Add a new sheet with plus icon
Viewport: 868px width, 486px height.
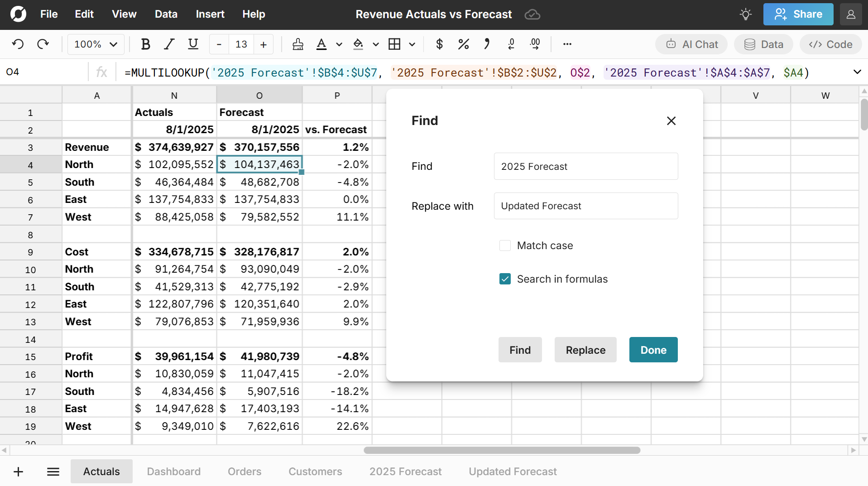(18, 472)
